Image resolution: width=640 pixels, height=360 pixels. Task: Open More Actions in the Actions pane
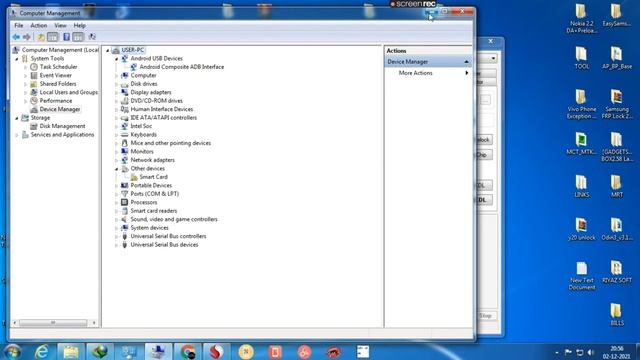(x=416, y=73)
